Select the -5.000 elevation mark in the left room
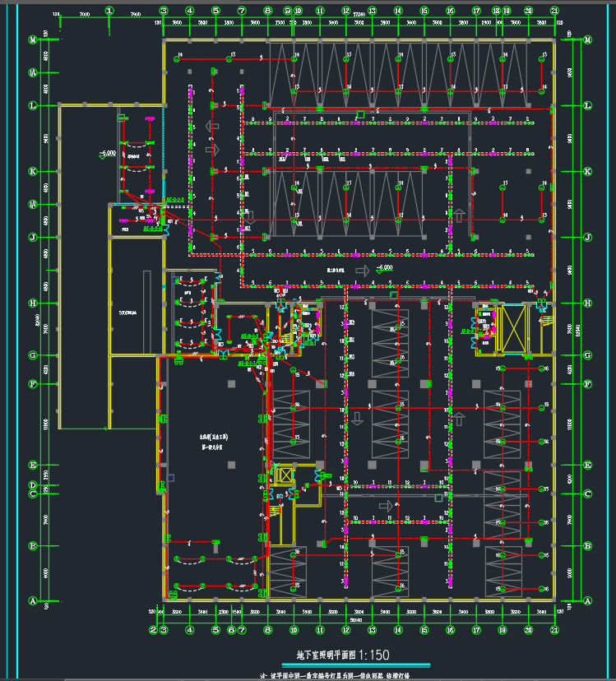 [108, 153]
